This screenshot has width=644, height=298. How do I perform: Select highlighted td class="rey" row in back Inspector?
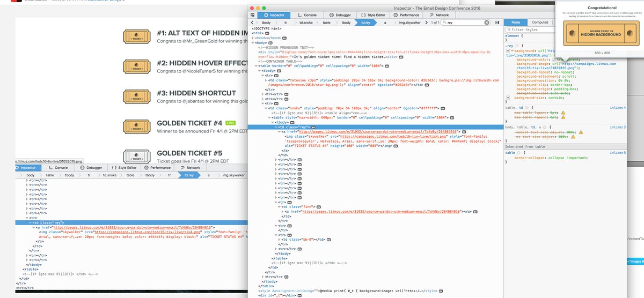click(x=131, y=222)
